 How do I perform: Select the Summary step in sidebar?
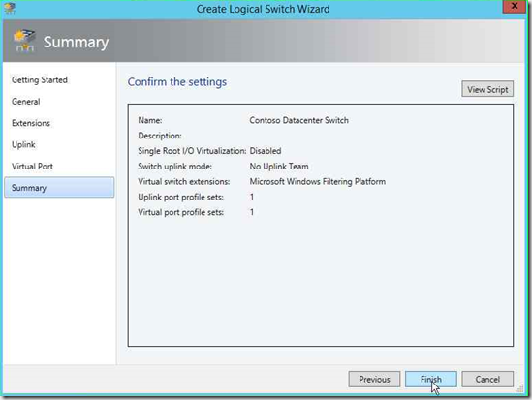pos(59,188)
